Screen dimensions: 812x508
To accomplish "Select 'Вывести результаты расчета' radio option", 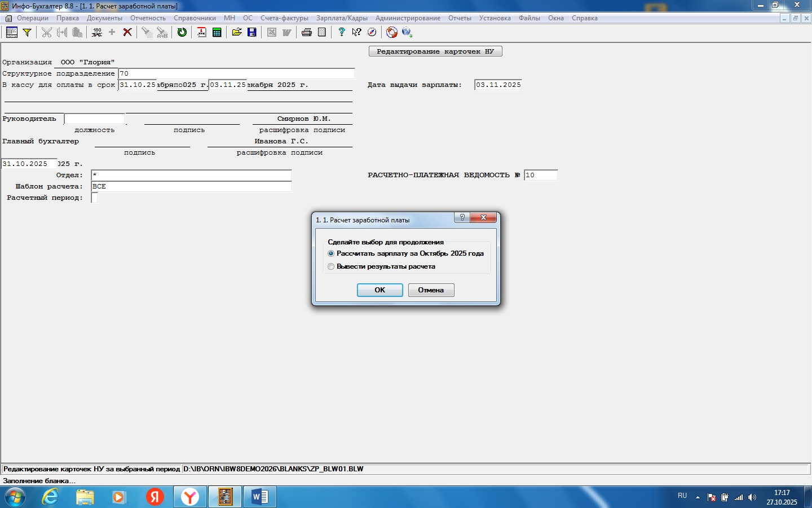I will tap(331, 266).
